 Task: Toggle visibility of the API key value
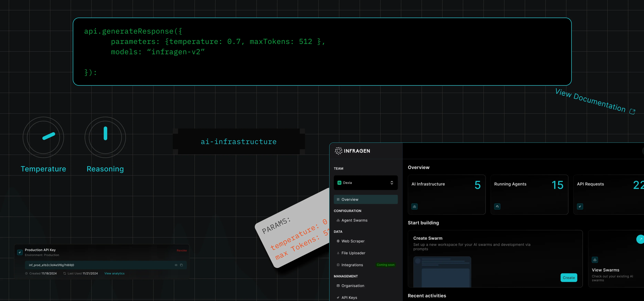pos(176,265)
